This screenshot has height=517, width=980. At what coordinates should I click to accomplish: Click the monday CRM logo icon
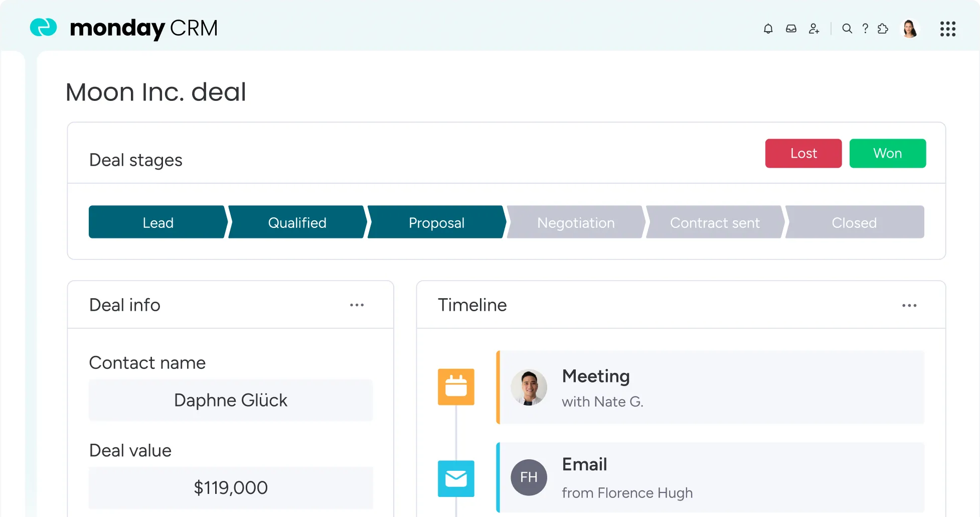click(x=44, y=28)
